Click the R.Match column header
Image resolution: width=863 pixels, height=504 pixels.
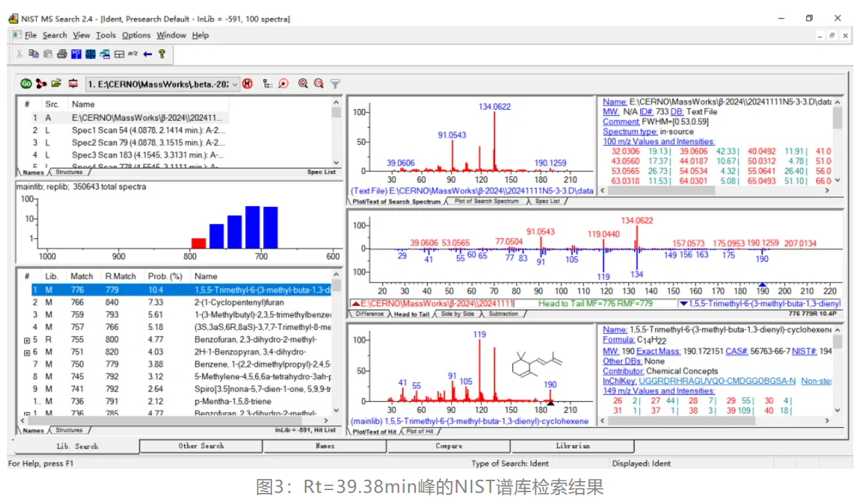[x=122, y=276]
